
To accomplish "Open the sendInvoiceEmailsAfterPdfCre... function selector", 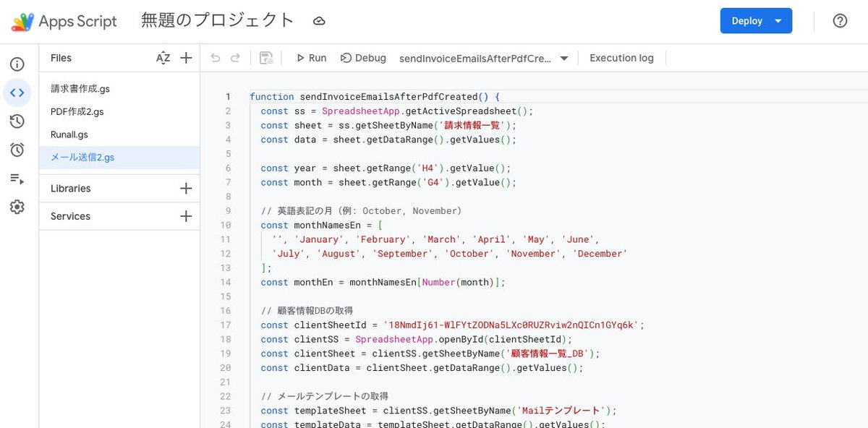I will [x=483, y=59].
